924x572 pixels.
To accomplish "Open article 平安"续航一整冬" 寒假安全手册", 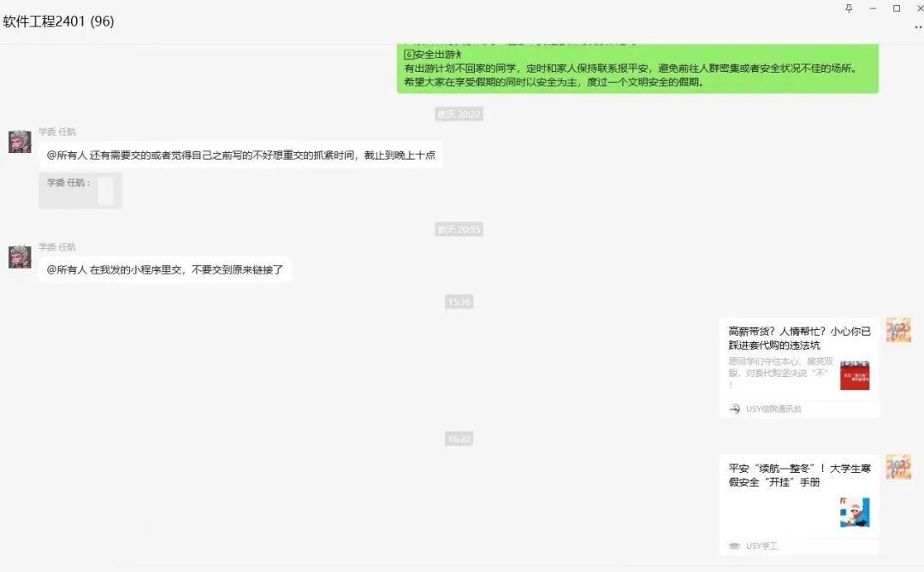I will tap(799, 504).
